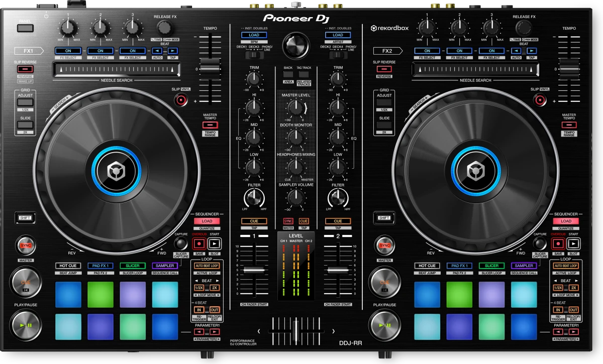Toggle MASTER TEMPO on left deck
Screen dimensions: 603x364
[210, 124]
